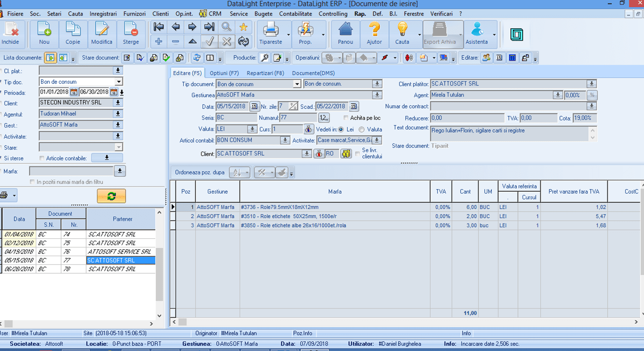This screenshot has height=351, width=644.
Task: Open the Inregistrari menu
Action: 103,14
